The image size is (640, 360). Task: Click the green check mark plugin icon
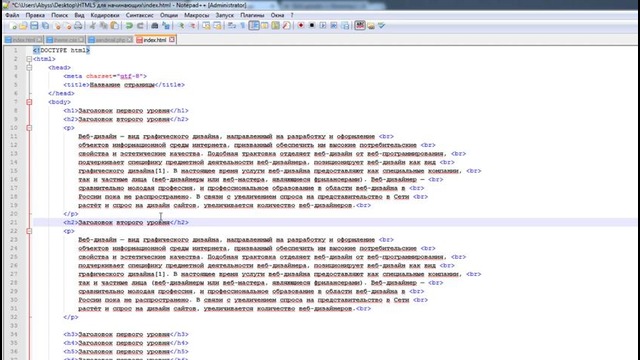coord(382,26)
